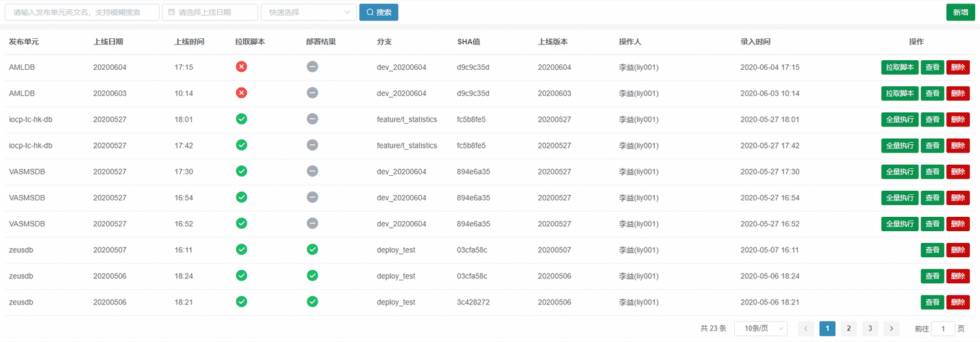Click 全量执行 in iocp-tc-hk-db 17:42 row

[900, 145]
